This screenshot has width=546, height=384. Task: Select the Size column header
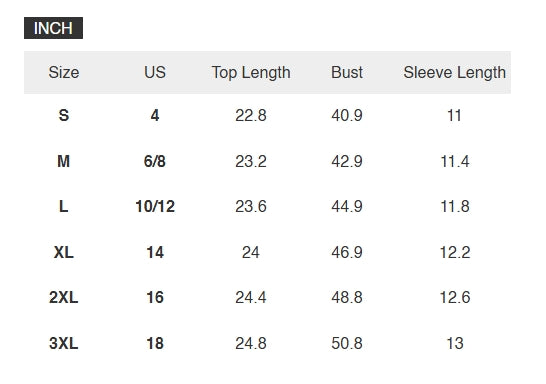click(x=64, y=72)
